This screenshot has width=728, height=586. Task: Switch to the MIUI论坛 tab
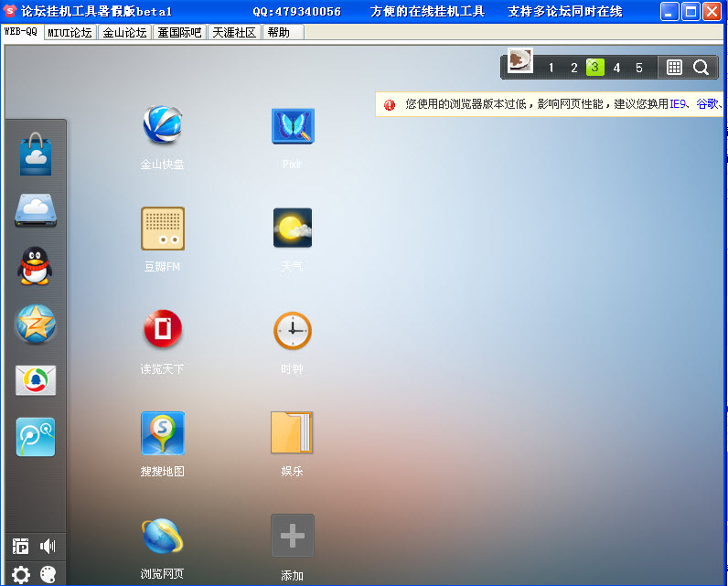coord(70,33)
